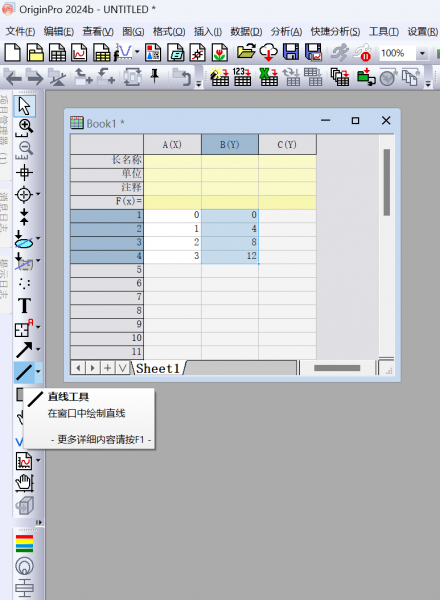The height and width of the screenshot is (600, 440).
Task: Click Book1 horizontal scrollbar thumb
Action: (x=337, y=368)
